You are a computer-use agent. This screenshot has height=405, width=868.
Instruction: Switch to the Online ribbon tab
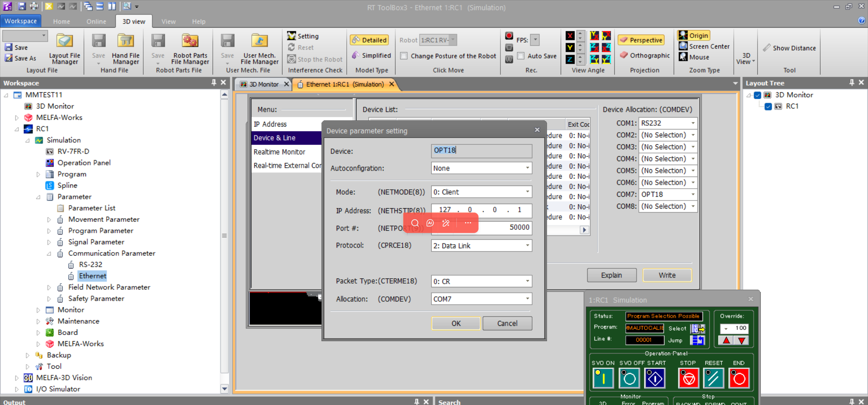click(96, 21)
